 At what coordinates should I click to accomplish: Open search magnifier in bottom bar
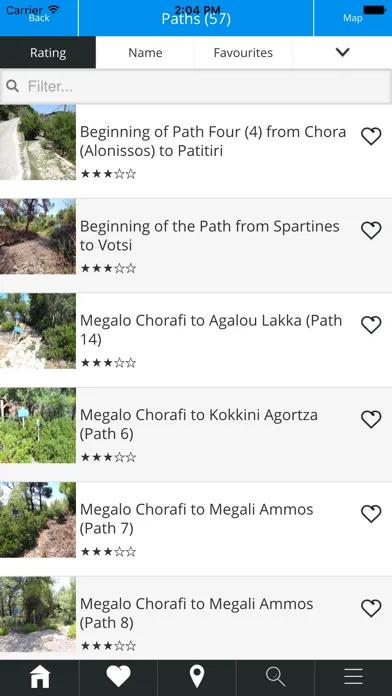[275, 677]
